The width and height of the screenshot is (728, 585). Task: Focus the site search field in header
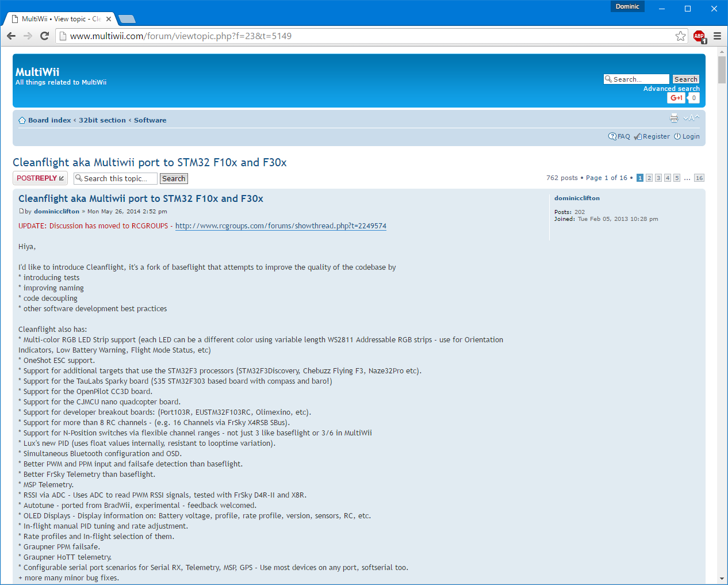[x=637, y=79]
